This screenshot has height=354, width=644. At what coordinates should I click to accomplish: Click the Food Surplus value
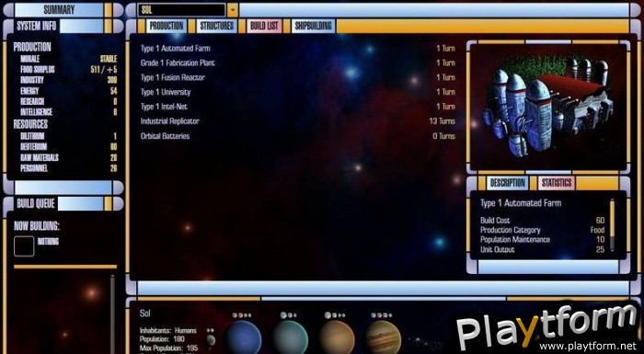tap(104, 69)
